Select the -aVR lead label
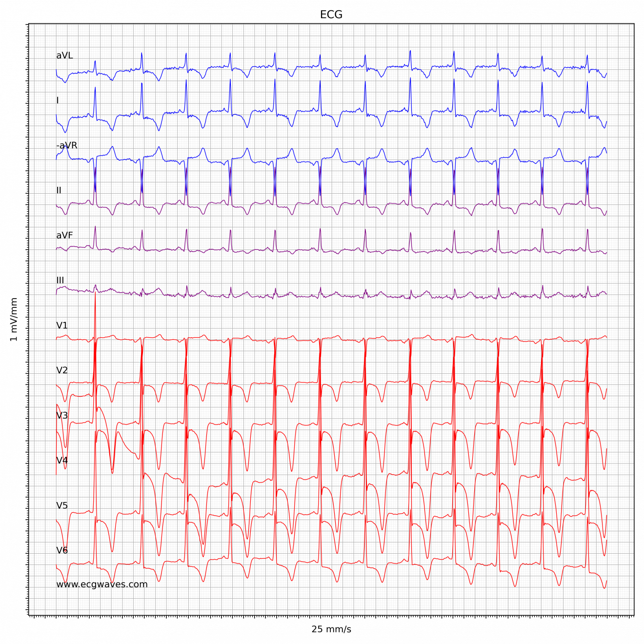 pos(67,144)
